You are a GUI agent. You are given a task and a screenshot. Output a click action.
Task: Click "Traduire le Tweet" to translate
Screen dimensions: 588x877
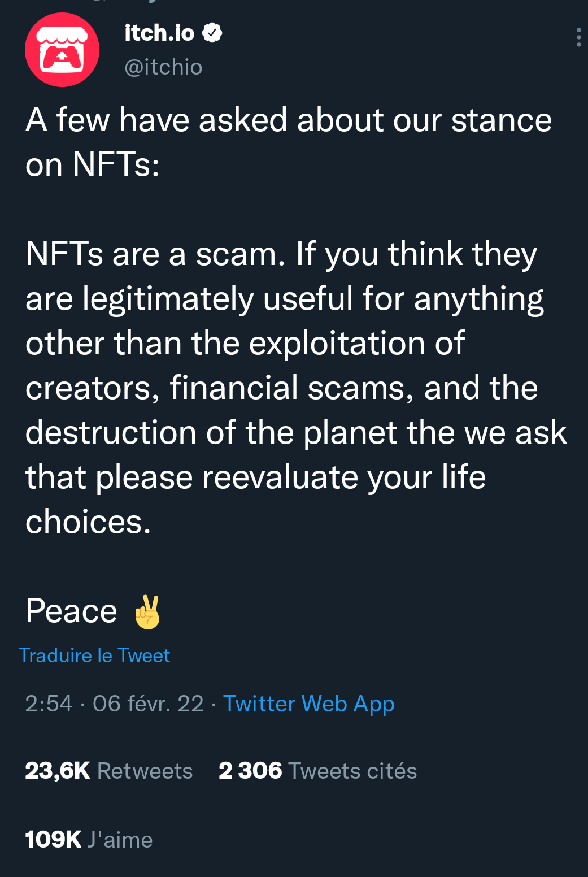[94, 655]
